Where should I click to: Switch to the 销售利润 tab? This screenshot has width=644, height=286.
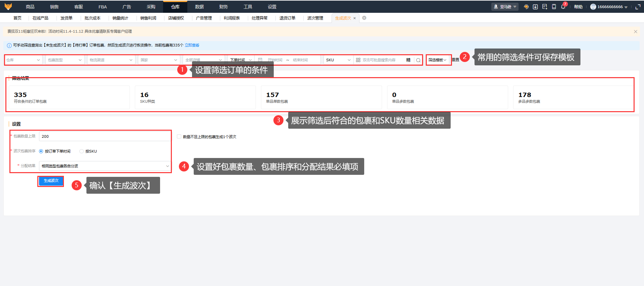click(x=148, y=18)
